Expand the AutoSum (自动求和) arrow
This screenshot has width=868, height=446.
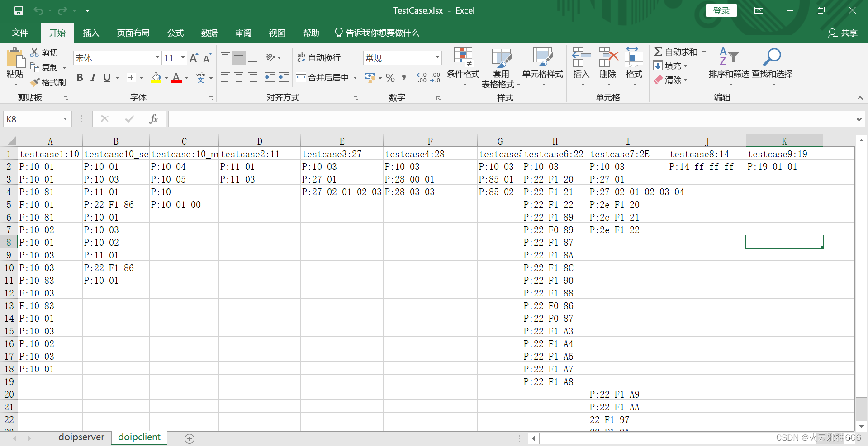(x=704, y=52)
